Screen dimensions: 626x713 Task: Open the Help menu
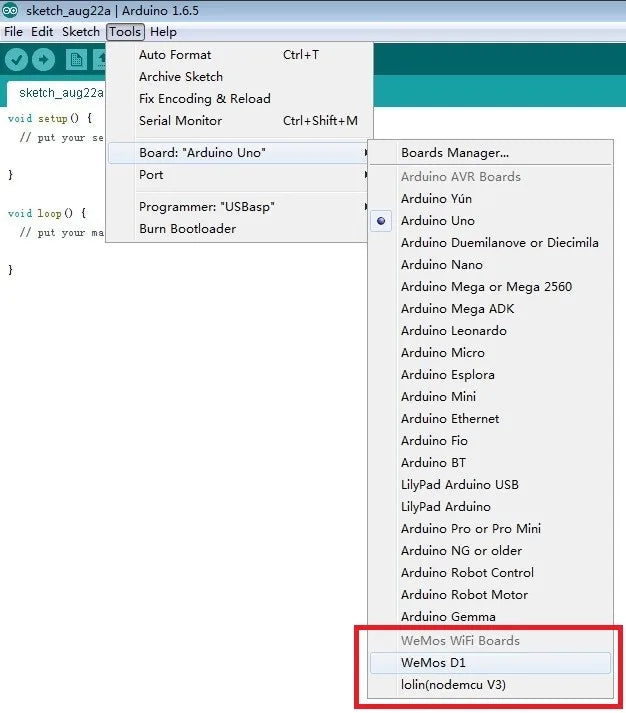[163, 32]
